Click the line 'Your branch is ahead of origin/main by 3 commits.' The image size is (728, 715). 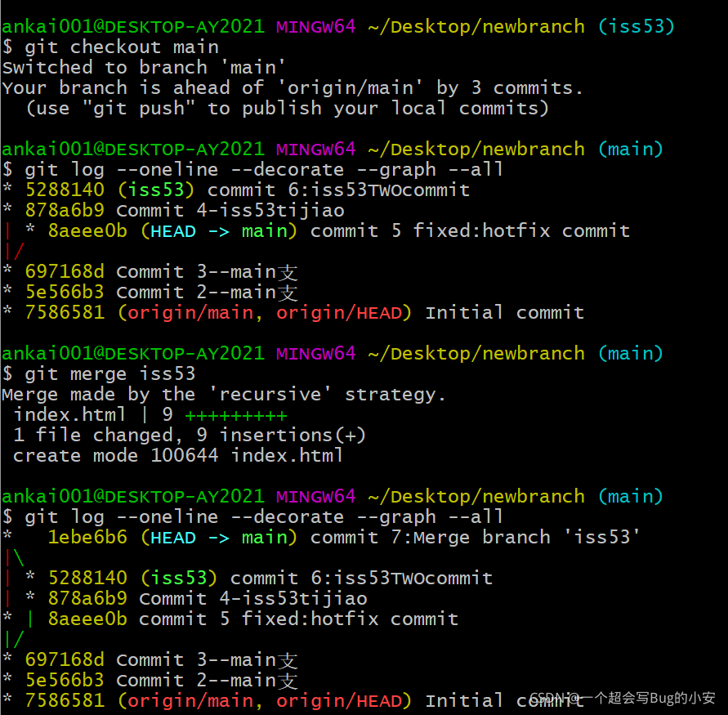[292, 87]
